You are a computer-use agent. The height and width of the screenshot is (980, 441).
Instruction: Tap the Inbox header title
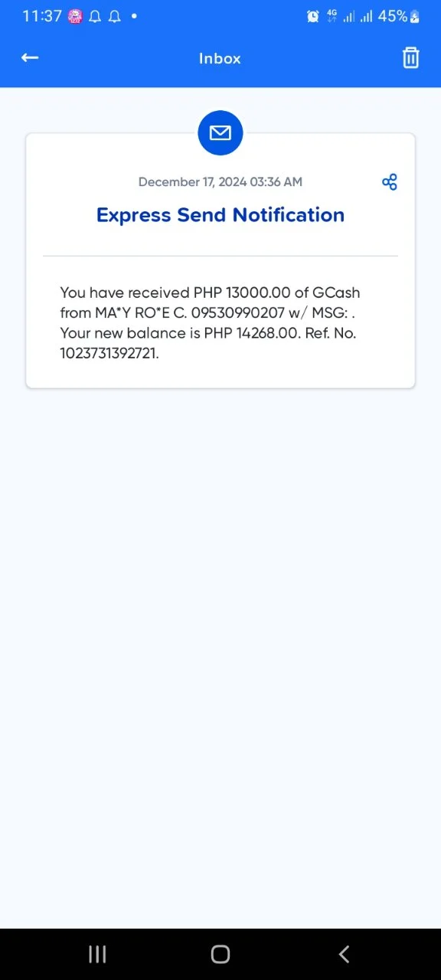click(x=220, y=58)
